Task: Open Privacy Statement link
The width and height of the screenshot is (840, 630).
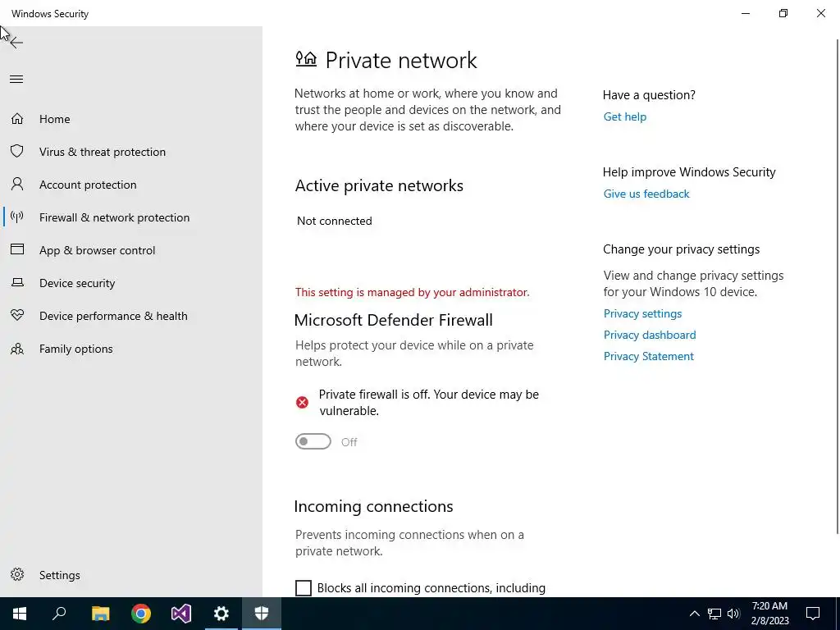Action: coord(648,356)
